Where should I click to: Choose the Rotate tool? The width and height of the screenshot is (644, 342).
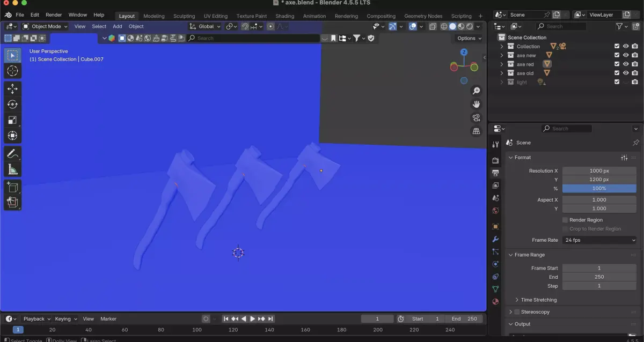click(13, 105)
